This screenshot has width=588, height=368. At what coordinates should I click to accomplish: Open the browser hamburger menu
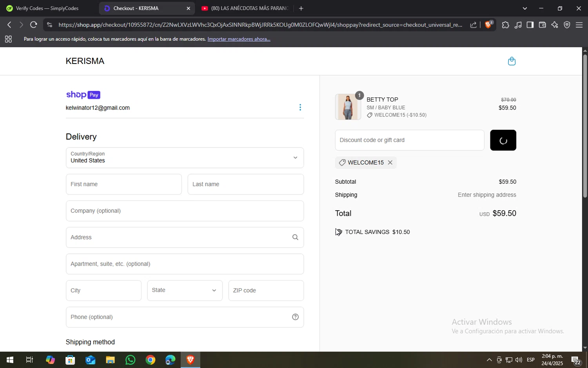(x=579, y=25)
